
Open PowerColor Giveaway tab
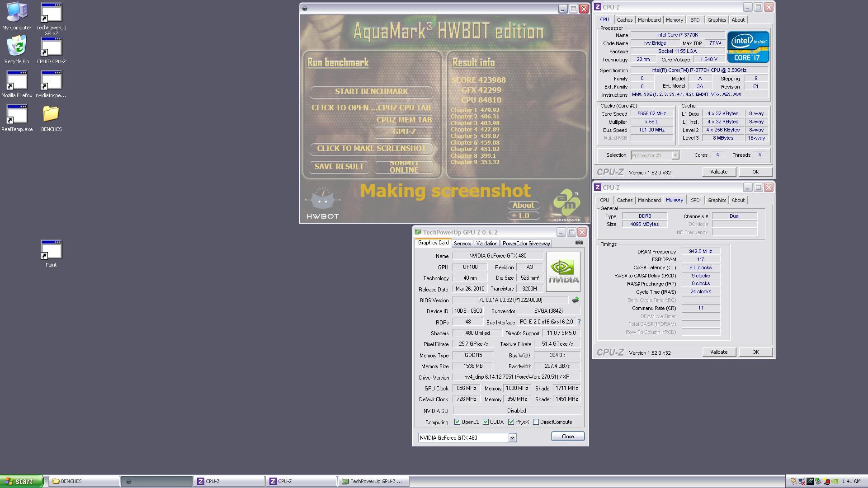(526, 243)
